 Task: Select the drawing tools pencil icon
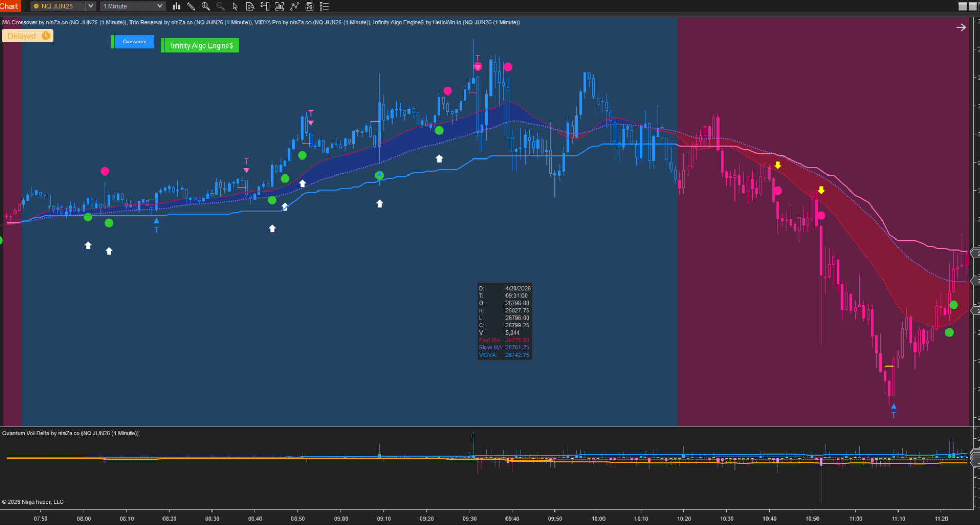pyautogui.click(x=191, y=6)
